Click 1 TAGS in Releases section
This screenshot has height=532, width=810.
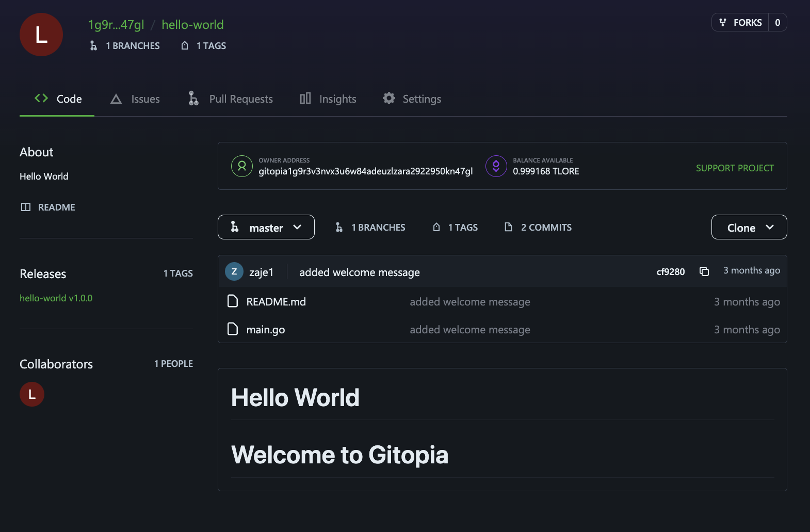click(178, 273)
